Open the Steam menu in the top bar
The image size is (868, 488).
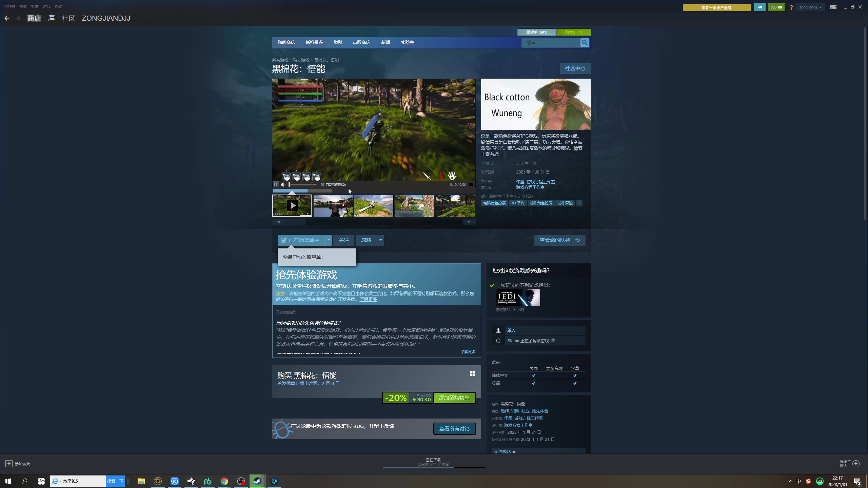tap(9, 6)
